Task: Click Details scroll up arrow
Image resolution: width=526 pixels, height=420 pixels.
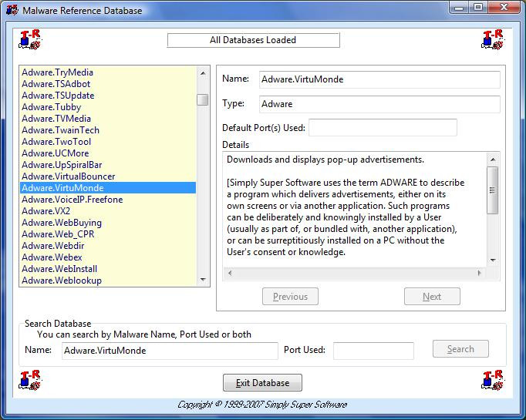Action: click(x=493, y=160)
